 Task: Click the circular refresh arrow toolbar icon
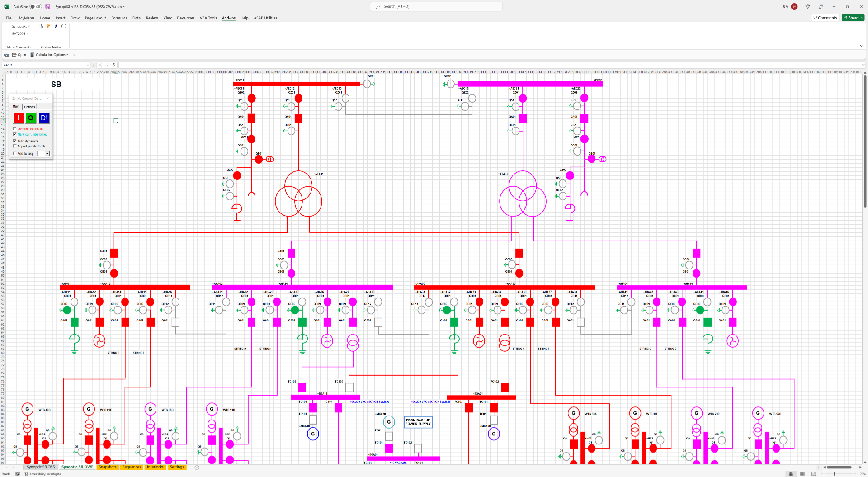click(64, 26)
